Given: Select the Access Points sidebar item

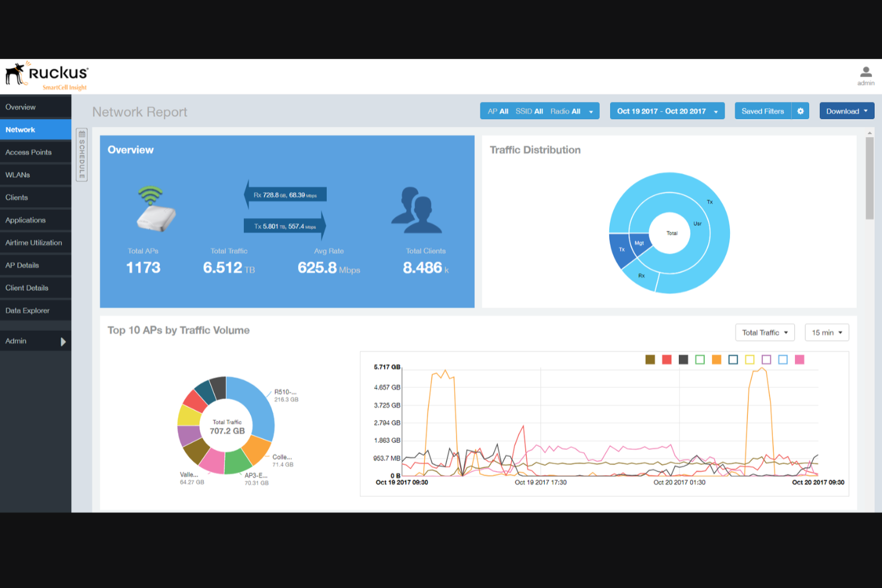Looking at the screenshot, I should [x=28, y=152].
